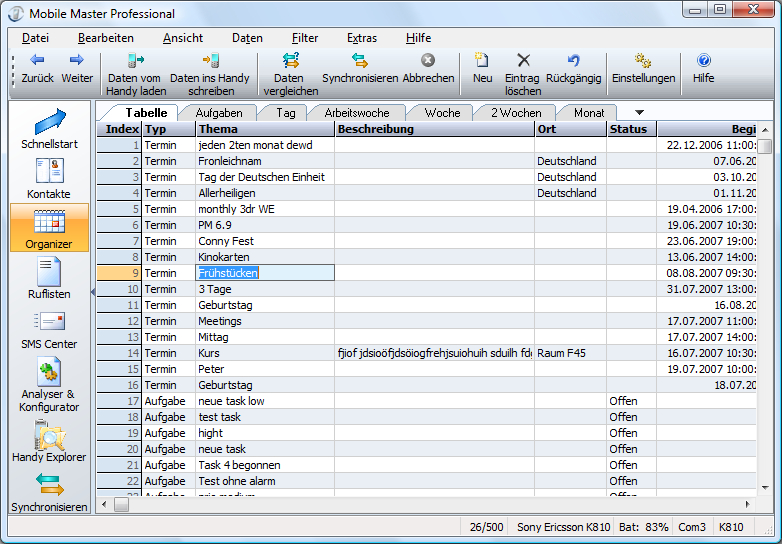Open Einstellungen settings from toolbar
This screenshot has width=782, height=544.
(x=643, y=61)
